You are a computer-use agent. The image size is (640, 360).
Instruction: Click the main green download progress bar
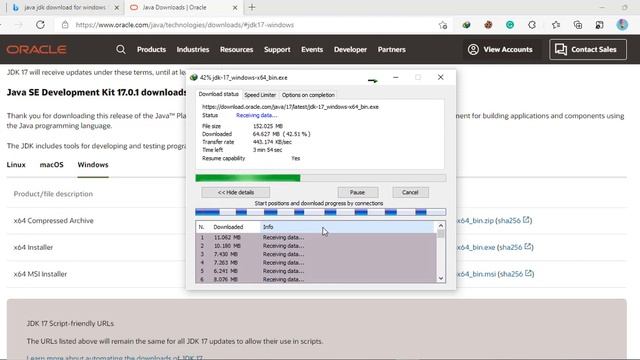[x=320, y=178]
